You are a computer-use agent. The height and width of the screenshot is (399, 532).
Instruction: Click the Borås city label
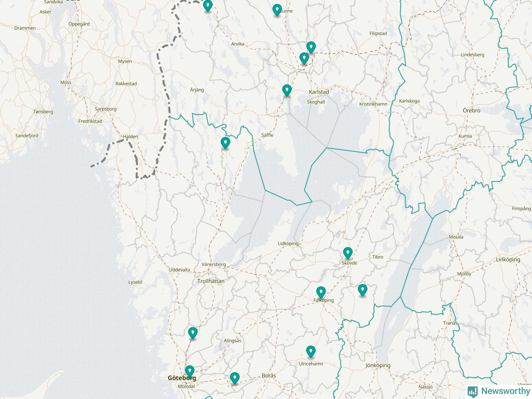(x=269, y=376)
